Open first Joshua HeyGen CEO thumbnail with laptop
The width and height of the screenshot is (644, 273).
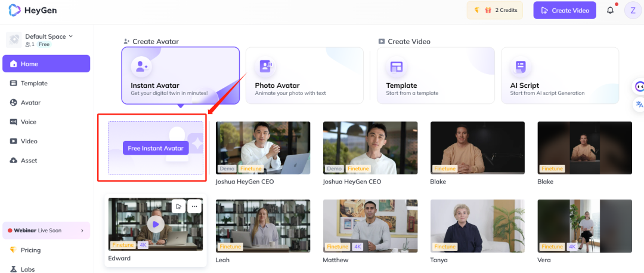pos(263,148)
